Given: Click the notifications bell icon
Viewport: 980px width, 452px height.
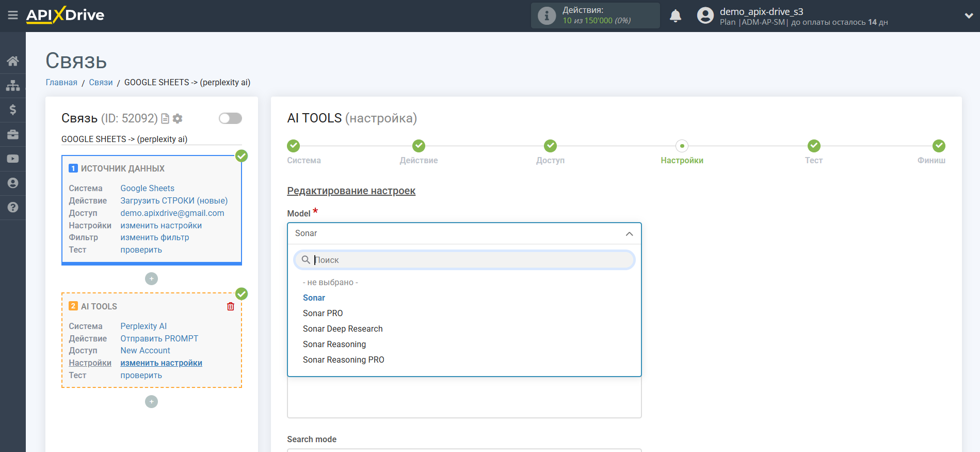Looking at the screenshot, I should [675, 16].
